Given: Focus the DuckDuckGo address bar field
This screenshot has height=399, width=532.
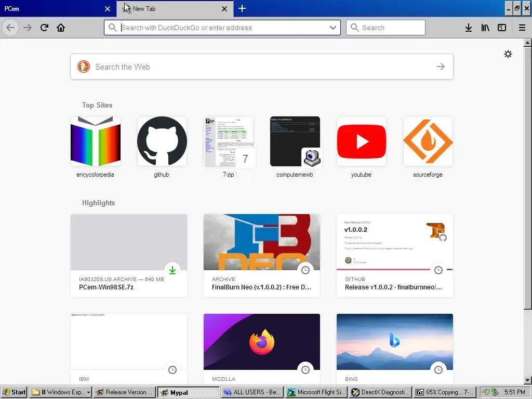Looking at the screenshot, I should (x=222, y=28).
